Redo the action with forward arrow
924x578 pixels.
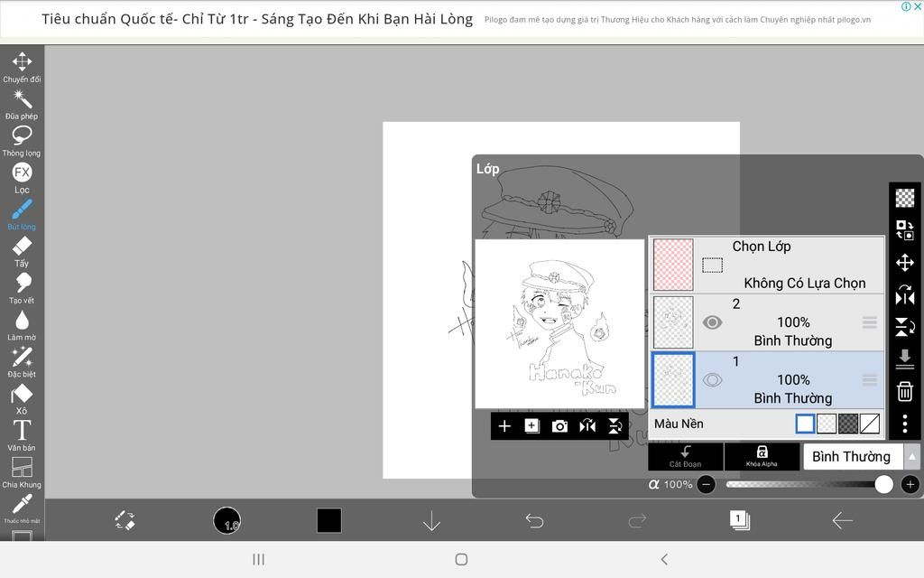[x=637, y=521]
